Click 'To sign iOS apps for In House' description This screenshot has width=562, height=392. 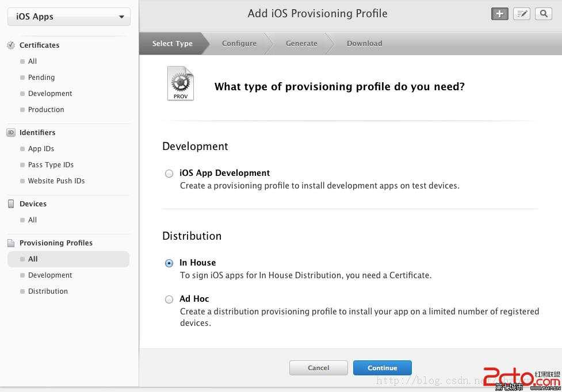(305, 275)
